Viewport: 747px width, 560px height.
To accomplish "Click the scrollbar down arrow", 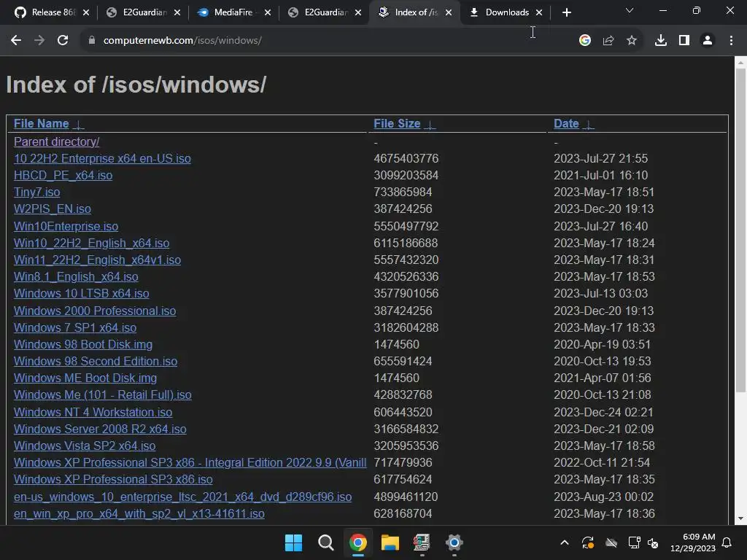I will (740, 518).
